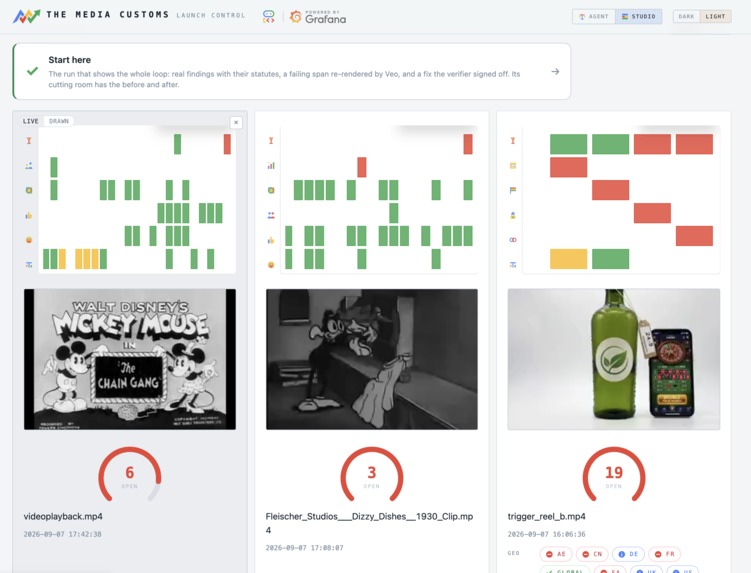
Task: Enable the Dark theme
Action: (686, 16)
